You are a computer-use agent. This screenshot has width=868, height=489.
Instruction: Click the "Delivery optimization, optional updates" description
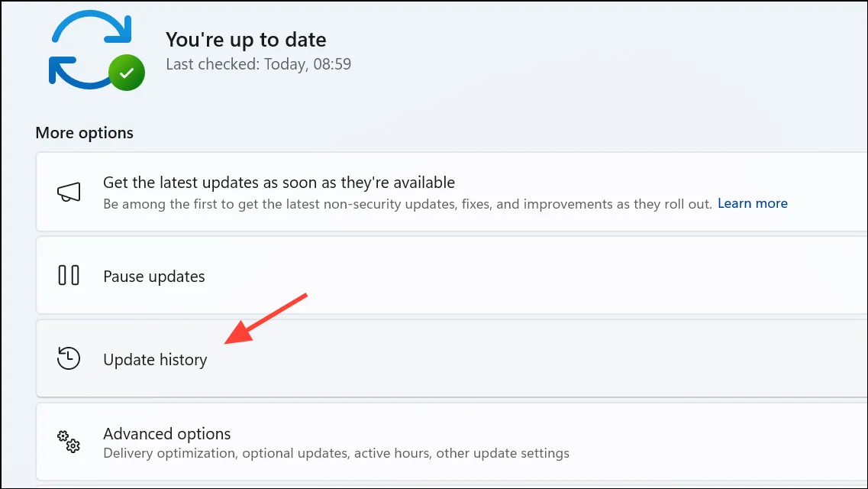coord(336,453)
